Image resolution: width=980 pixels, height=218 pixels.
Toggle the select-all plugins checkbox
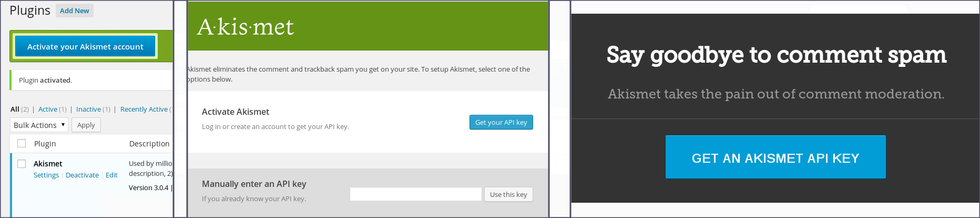[x=22, y=143]
